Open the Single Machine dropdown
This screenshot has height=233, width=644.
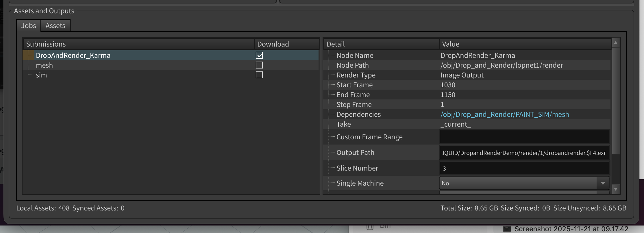[525, 183]
